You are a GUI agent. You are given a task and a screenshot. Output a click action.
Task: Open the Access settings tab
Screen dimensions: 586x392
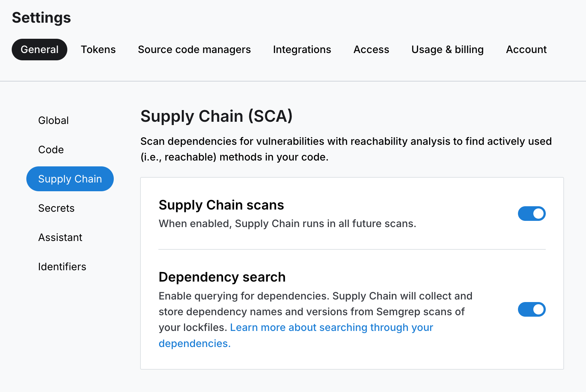[371, 49]
